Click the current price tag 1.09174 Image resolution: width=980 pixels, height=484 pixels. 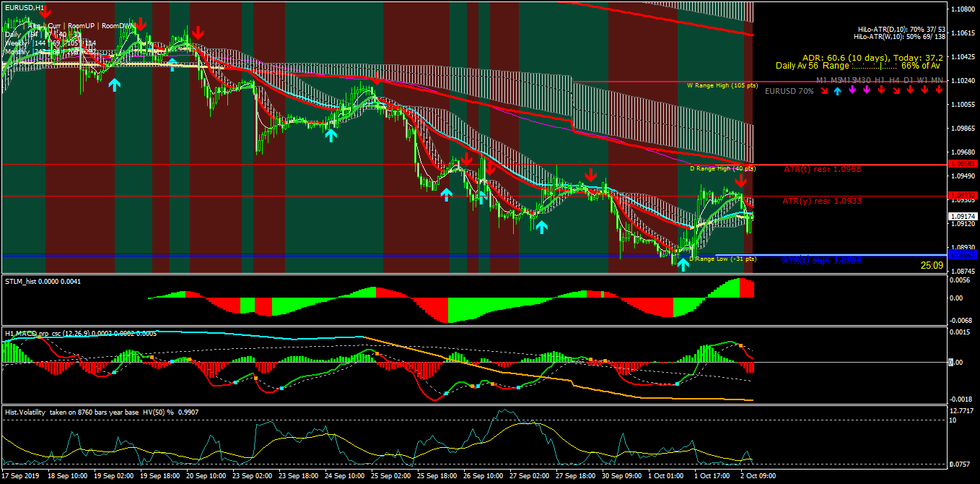963,216
